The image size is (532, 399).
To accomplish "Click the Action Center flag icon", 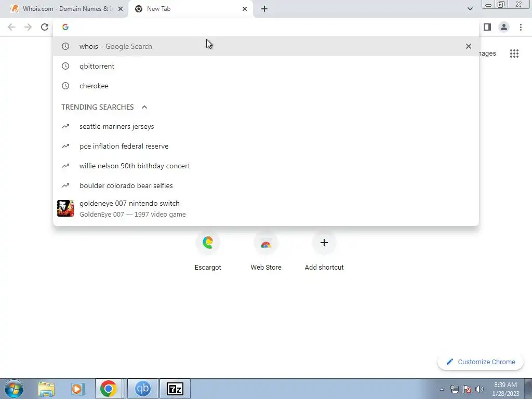I will [467, 389].
